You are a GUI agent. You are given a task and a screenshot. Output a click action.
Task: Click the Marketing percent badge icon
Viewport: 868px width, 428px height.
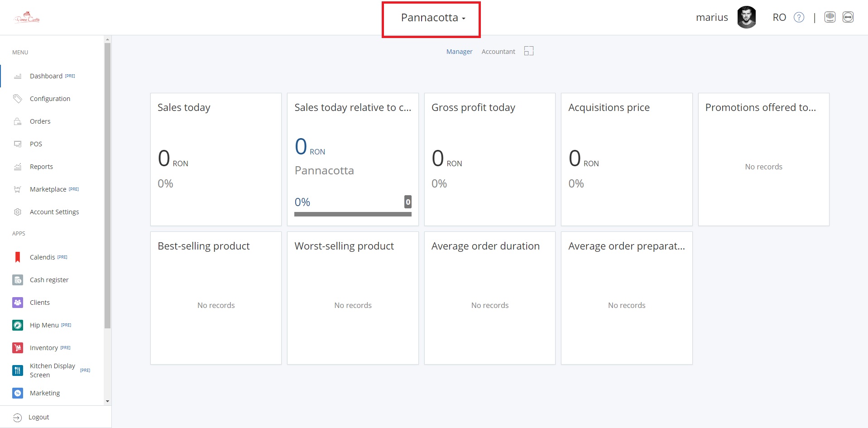point(18,393)
